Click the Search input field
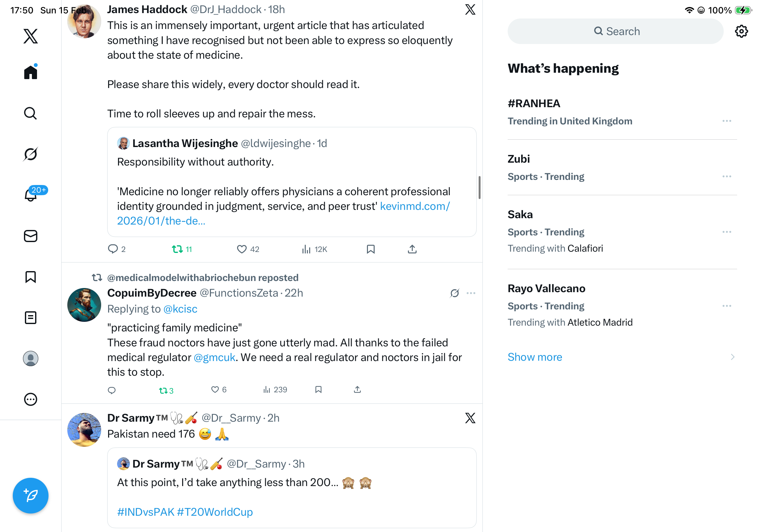 [616, 32]
